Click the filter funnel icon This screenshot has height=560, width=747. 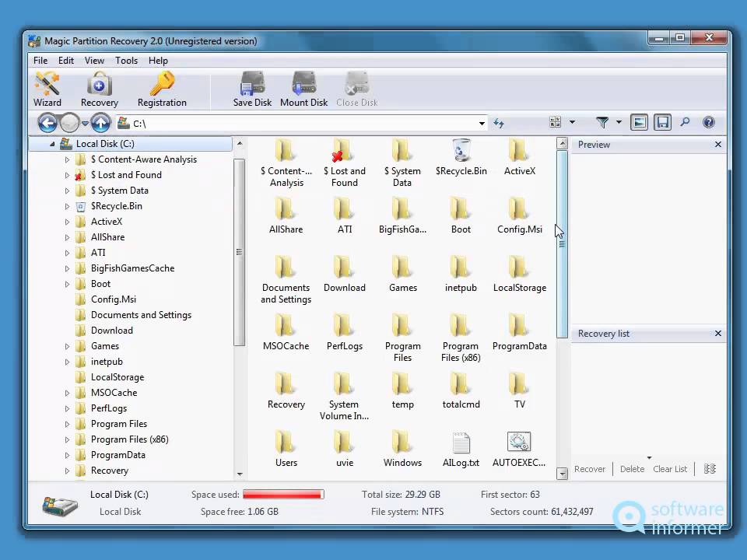602,122
